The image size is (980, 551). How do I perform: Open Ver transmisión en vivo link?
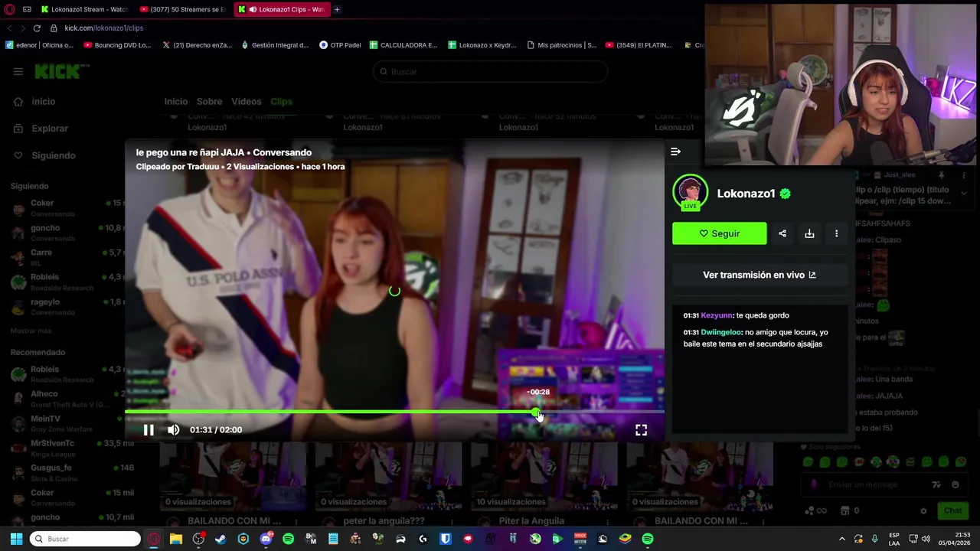pyautogui.click(x=759, y=275)
